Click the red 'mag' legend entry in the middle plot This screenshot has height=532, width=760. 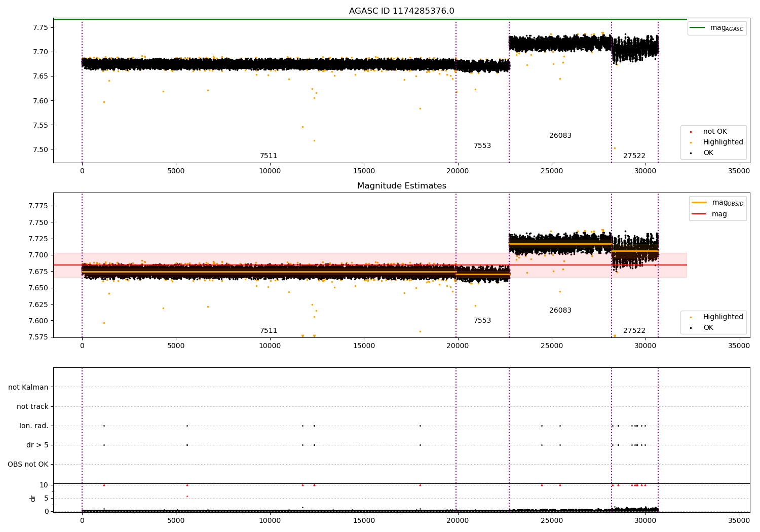(709, 214)
